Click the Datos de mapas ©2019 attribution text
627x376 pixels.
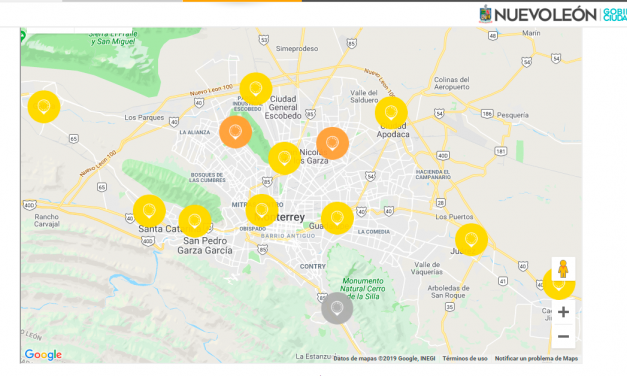(x=384, y=358)
